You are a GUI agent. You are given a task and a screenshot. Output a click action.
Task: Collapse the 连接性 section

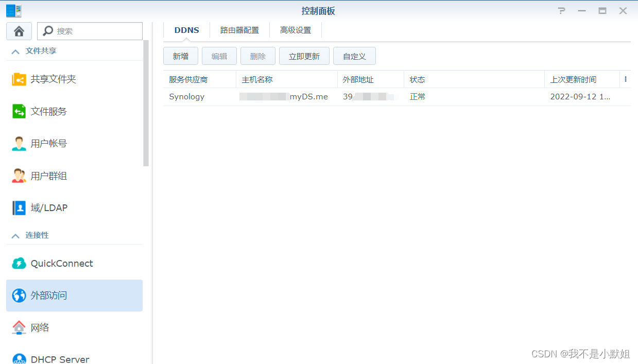(14, 235)
